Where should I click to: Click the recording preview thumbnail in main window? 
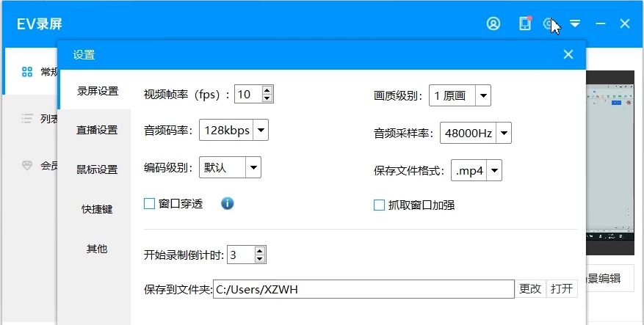pos(610,163)
